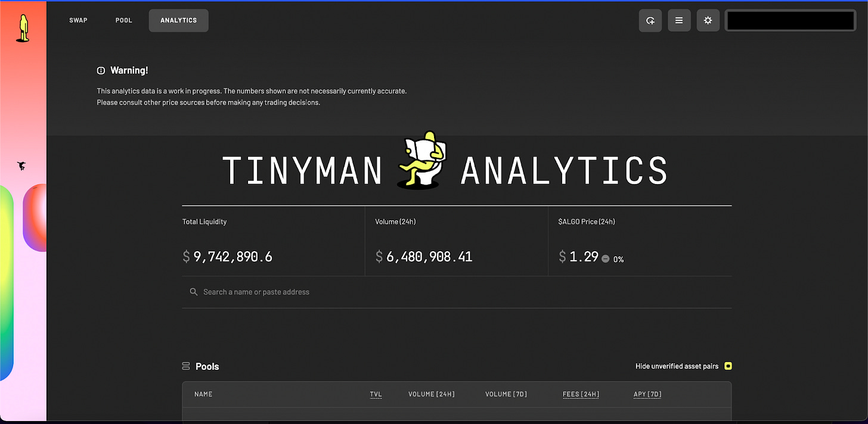Screen dimensions: 868x424
Task: Click the add-asset icon button in header
Action: pyautogui.click(x=650, y=20)
